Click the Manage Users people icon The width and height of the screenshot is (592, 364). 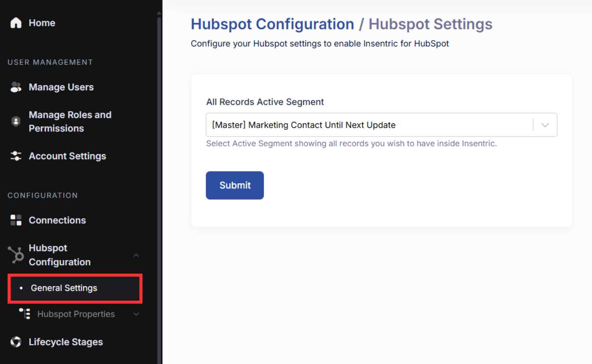(x=16, y=87)
